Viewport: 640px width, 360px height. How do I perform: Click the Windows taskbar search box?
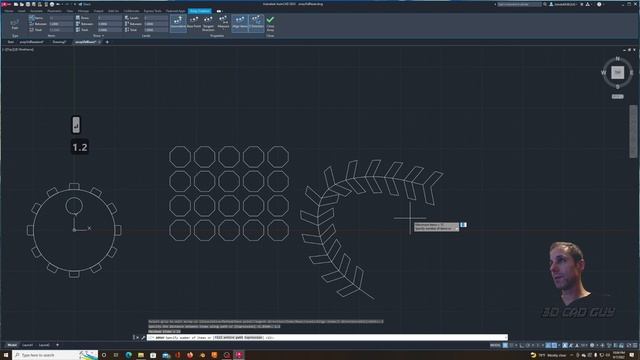tap(55, 355)
